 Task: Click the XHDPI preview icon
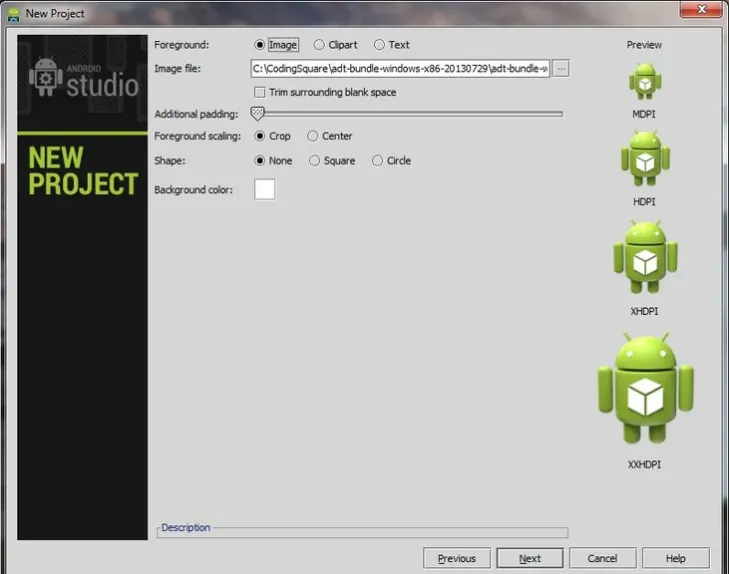point(645,257)
